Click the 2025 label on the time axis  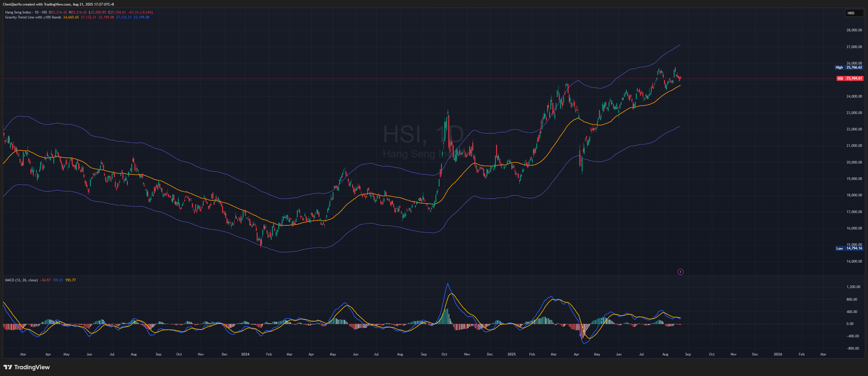click(x=511, y=354)
